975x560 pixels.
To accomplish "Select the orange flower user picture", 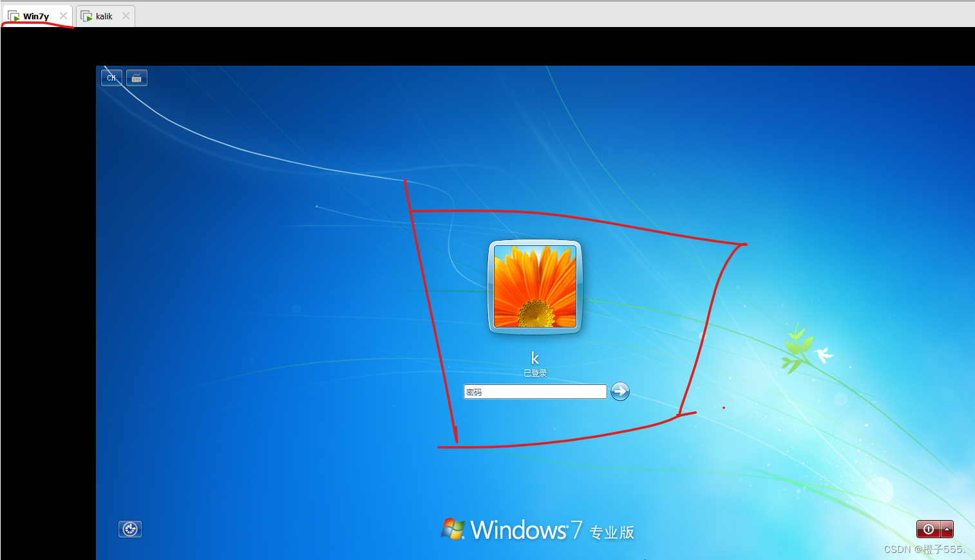I will click(535, 286).
